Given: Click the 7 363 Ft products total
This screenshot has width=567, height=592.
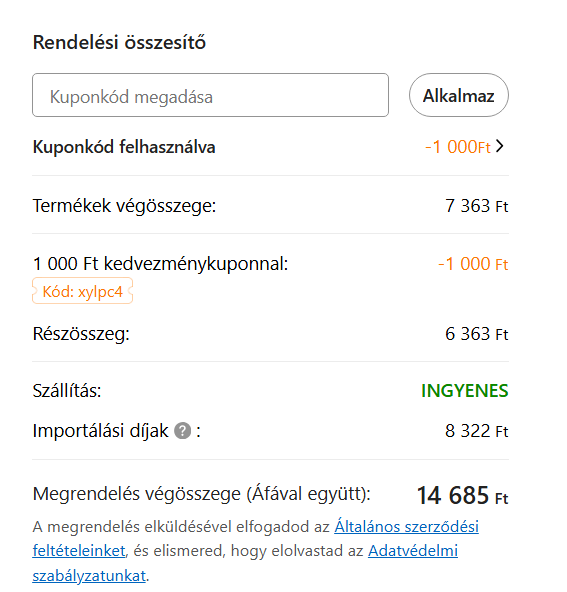Looking at the screenshot, I should (477, 206).
